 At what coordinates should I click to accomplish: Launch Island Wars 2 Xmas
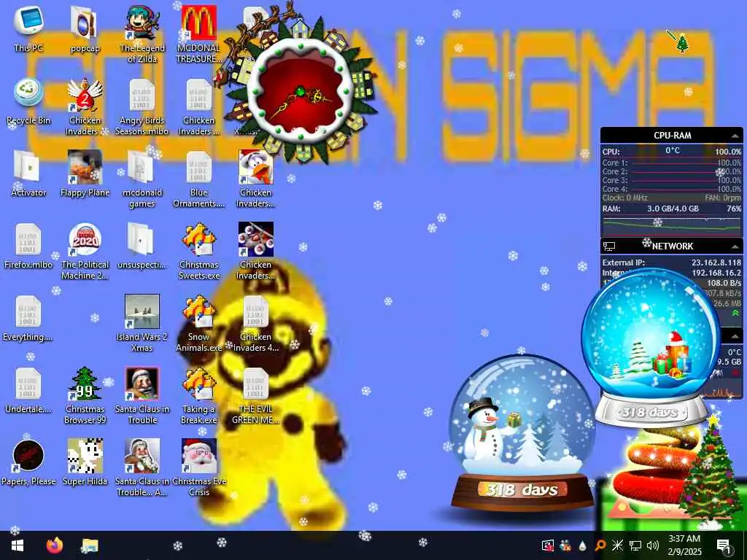142,324
